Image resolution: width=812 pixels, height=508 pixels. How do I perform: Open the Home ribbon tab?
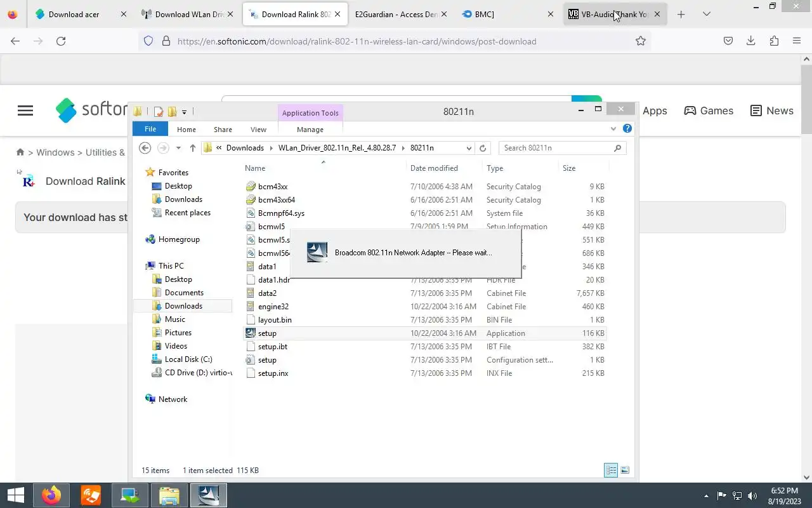(x=187, y=129)
